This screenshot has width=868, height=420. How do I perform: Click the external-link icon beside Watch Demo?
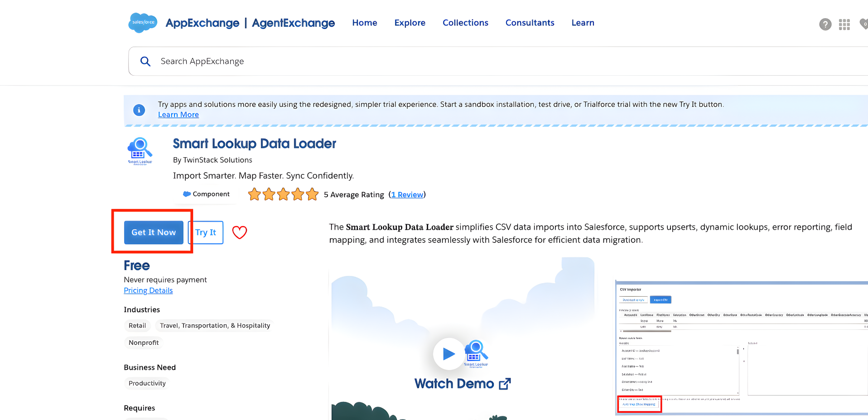505,383
